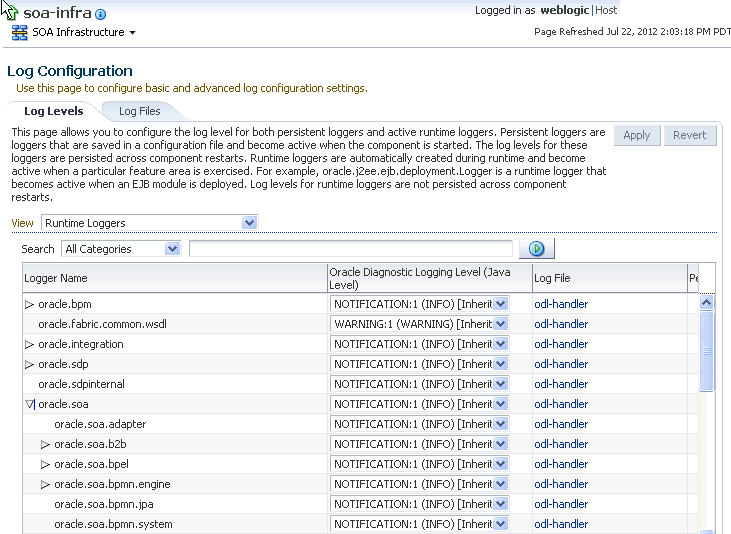
Task: Select the oracle.soa.bpmn.jpa logger row
Action: pyautogui.click(x=360, y=504)
